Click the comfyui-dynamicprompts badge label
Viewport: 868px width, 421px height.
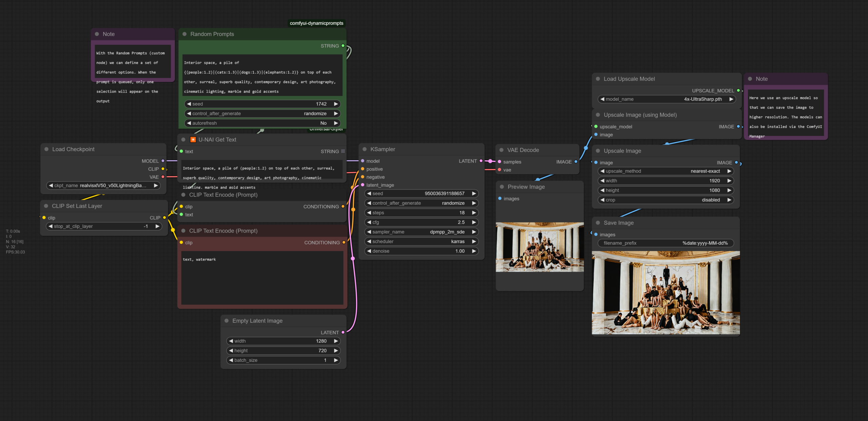[x=316, y=23]
